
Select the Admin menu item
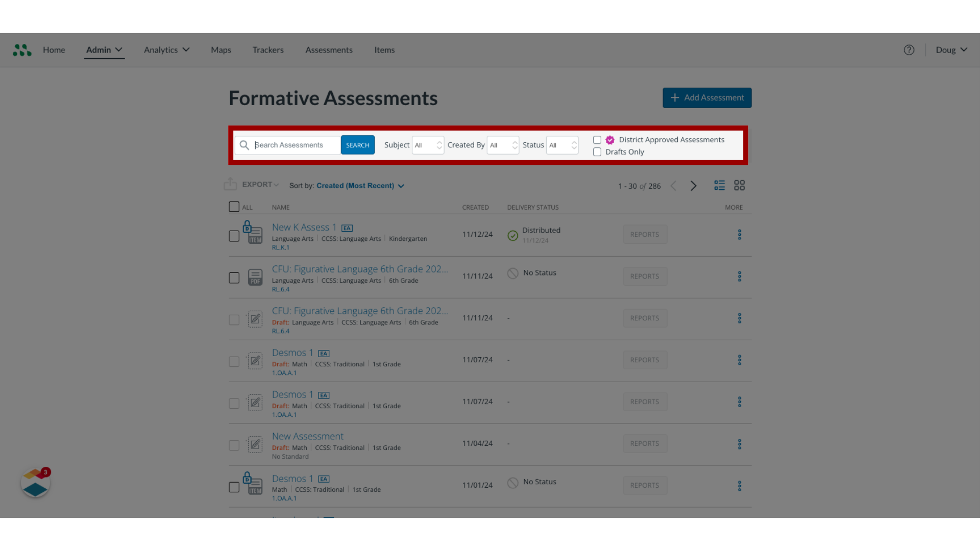pos(104,50)
